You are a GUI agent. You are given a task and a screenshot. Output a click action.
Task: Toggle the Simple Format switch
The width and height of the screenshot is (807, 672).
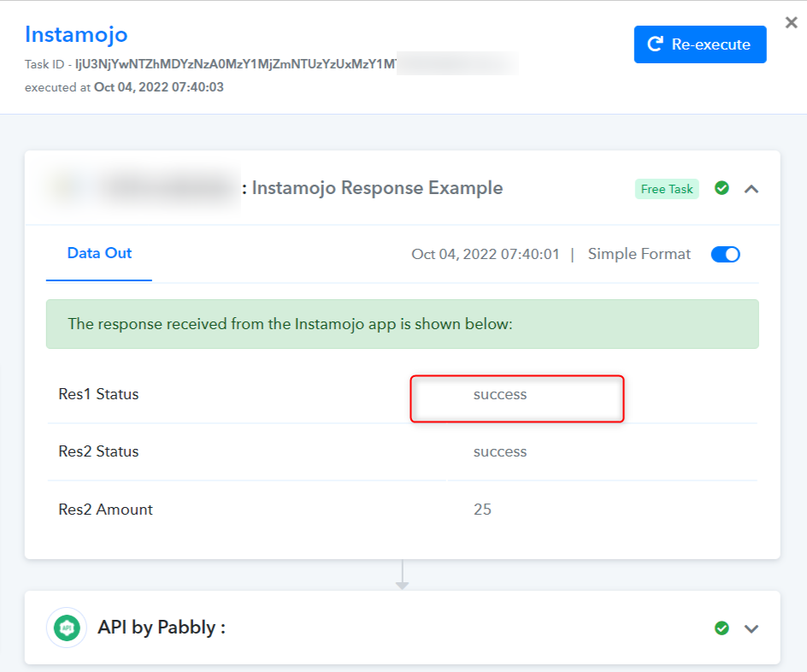click(725, 254)
